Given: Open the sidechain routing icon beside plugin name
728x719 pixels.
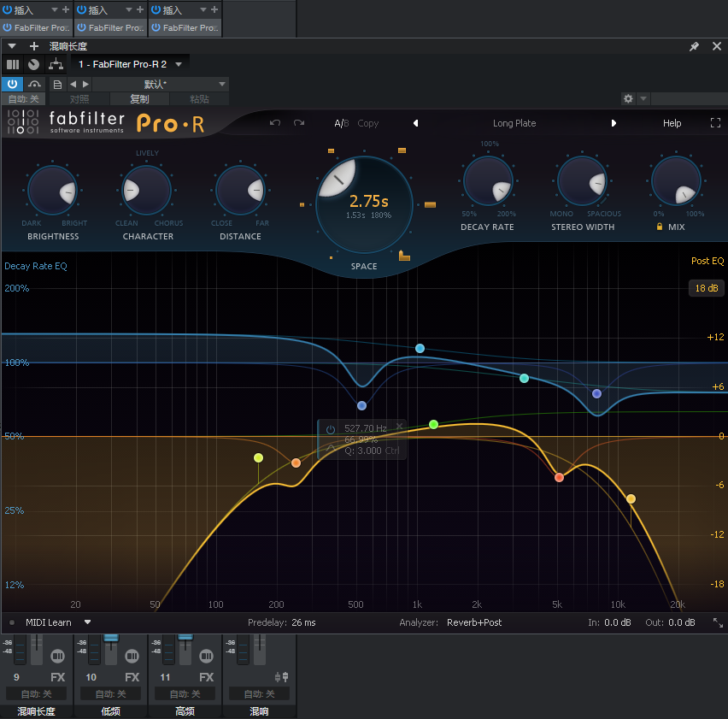Looking at the screenshot, I should tap(56, 64).
